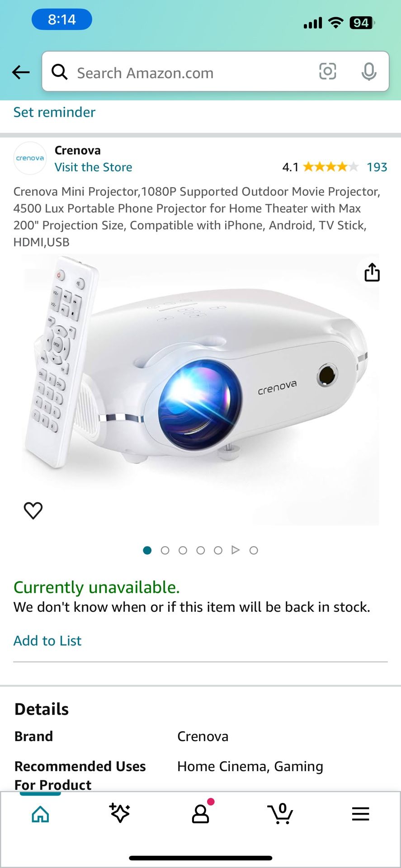Open the hamburger menu icon
The width and height of the screenshot is (401, 868).
361,814
